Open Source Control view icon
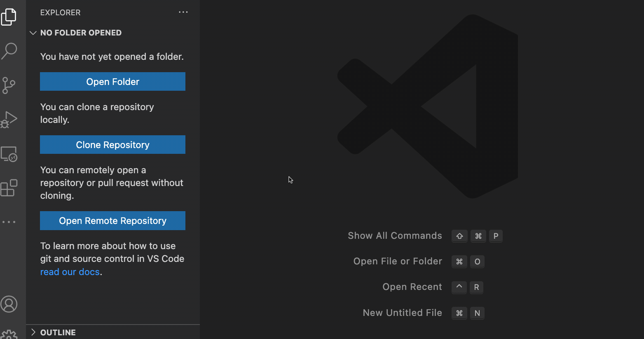The height and width of the screenshot is (339, 644). [x=9, y=85]
